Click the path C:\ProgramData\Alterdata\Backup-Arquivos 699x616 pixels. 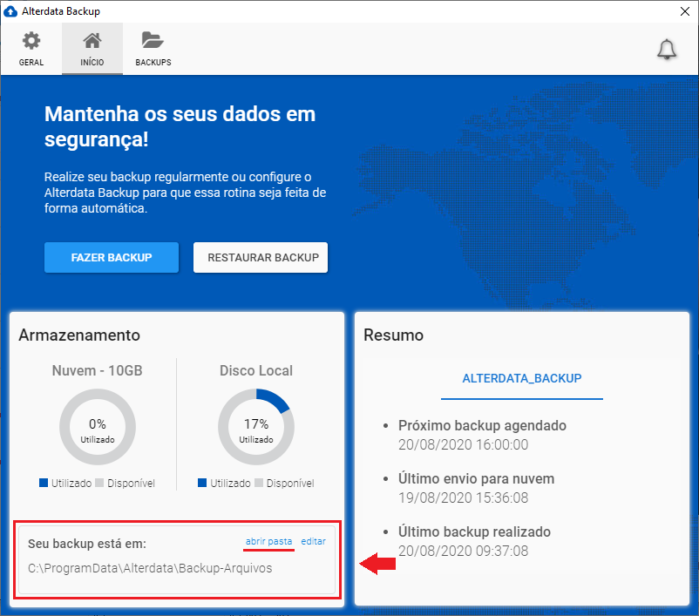pyautogui.click(x=150, y=568)
